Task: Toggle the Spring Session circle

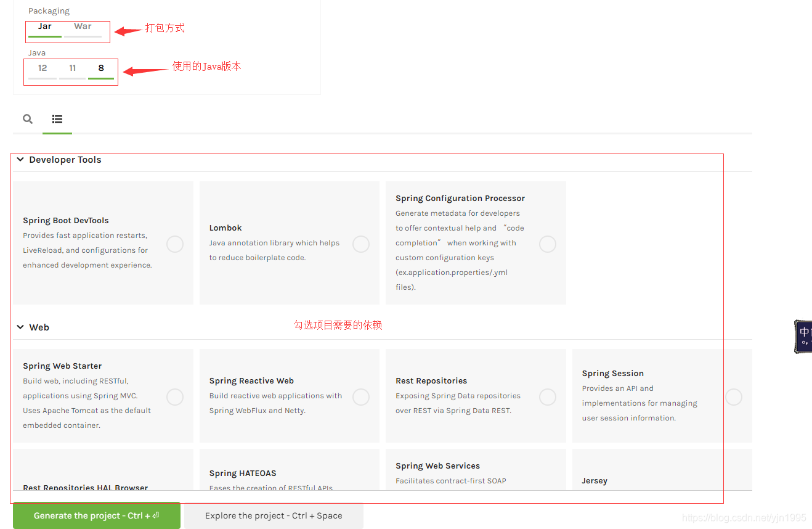Action: pyautogui.click(x=734, y=397)
